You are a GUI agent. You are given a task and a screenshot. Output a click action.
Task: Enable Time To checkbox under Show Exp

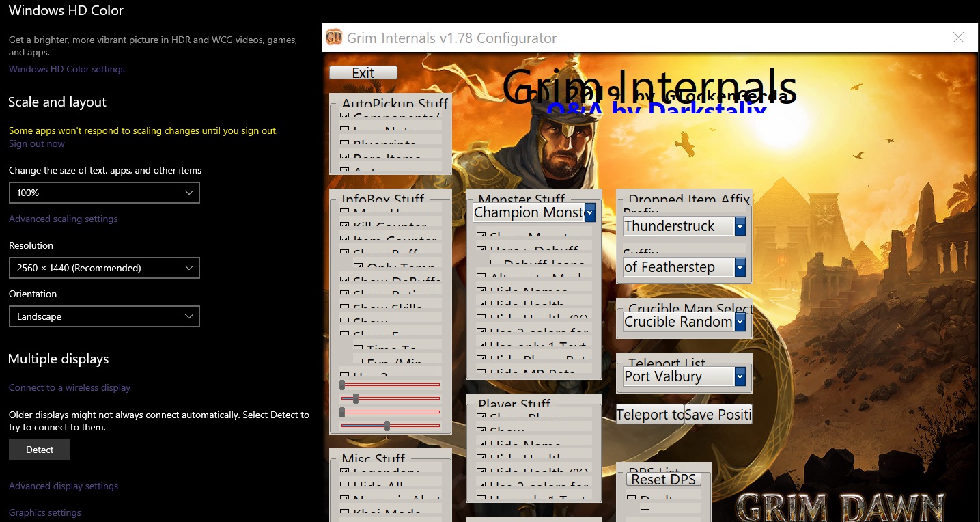coord(359,348)
